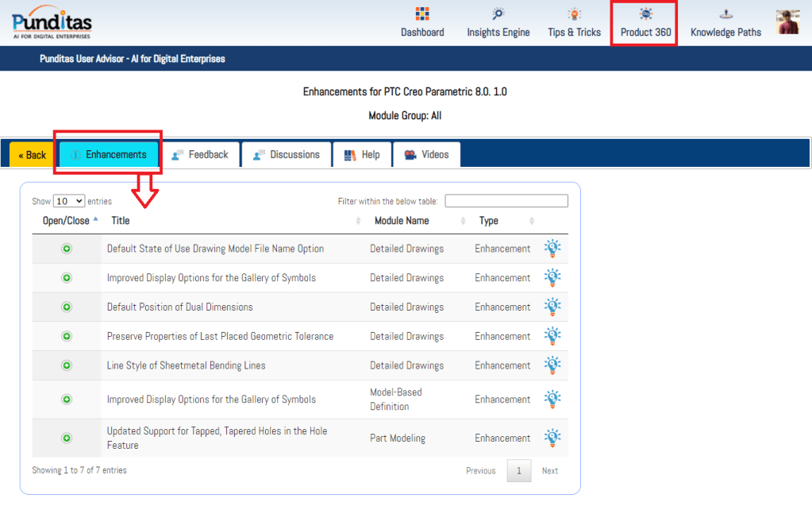Click lightbulb icon for Updated Support for Tapped Holes row
This screenshot has width=812, height=506.
(552, 438)
